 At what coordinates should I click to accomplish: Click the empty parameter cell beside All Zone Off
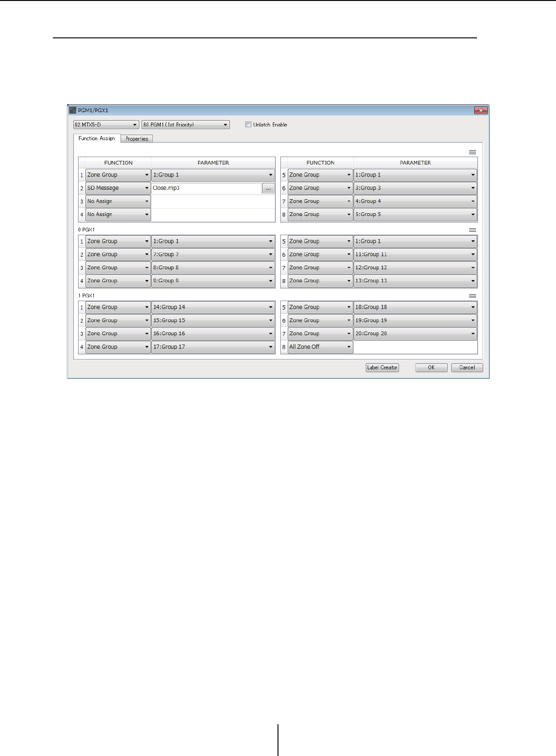coord(415,347)
